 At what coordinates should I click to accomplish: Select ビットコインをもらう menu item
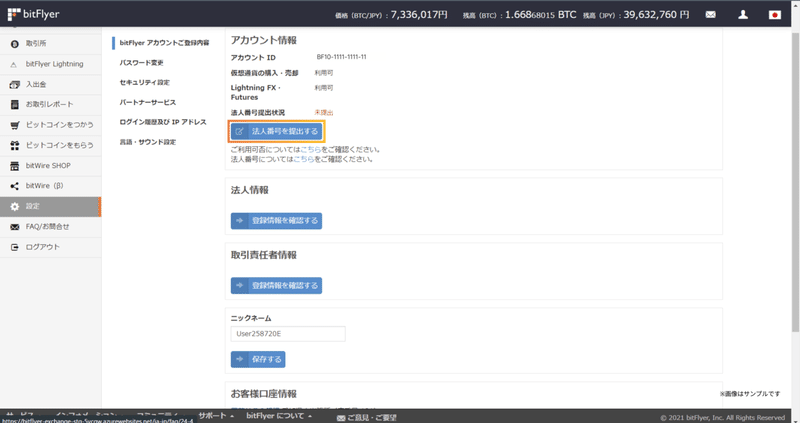click(51, 145)
